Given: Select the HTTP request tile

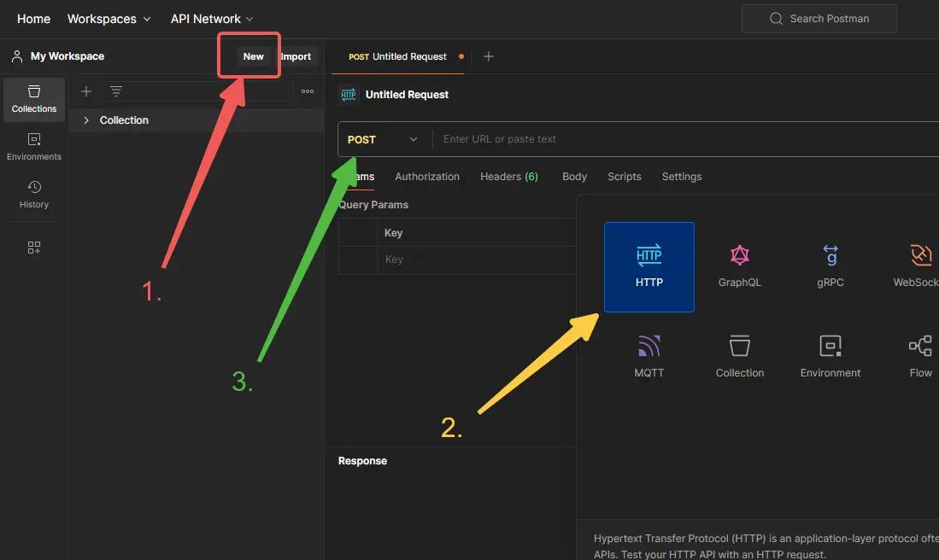Looking at the screenshot, I should coord(649,267).
